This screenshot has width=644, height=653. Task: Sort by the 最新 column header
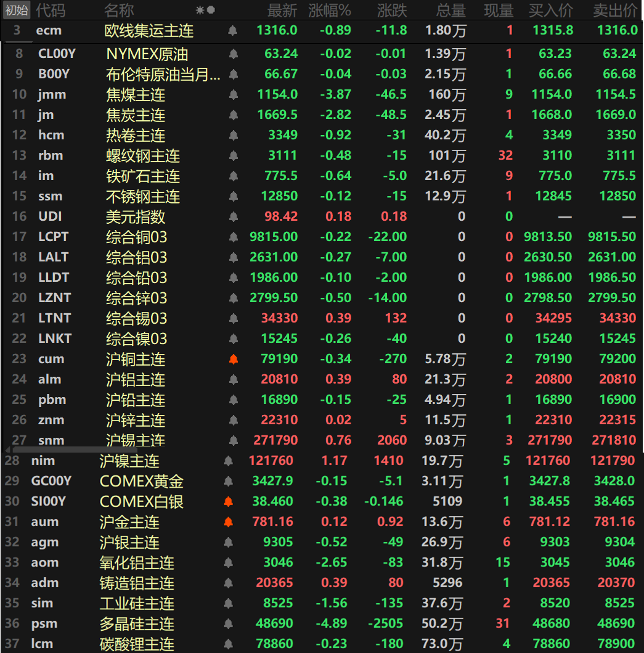tap(282, 10)
